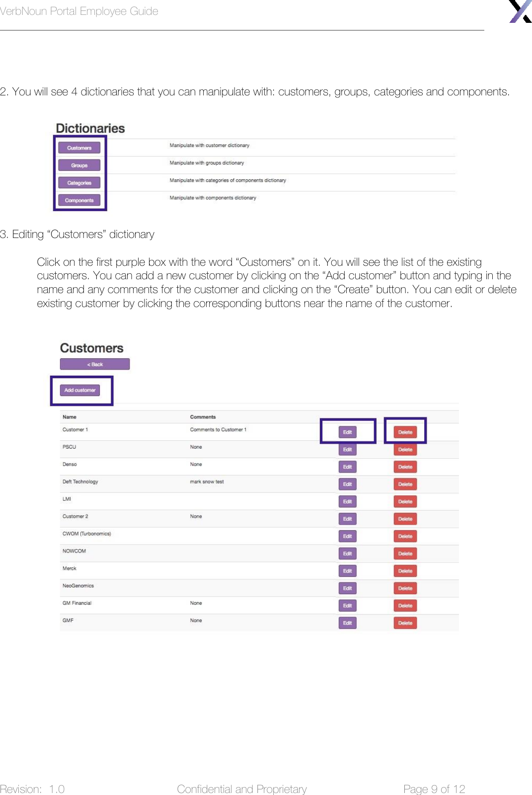The width and height of the screenshot is (532, 795).
Task: Delete the LMI customer row
Action: pos(405,502)
